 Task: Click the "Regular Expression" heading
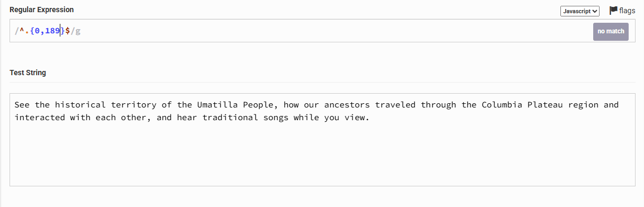pyautogui.click(x=42, y=10)
